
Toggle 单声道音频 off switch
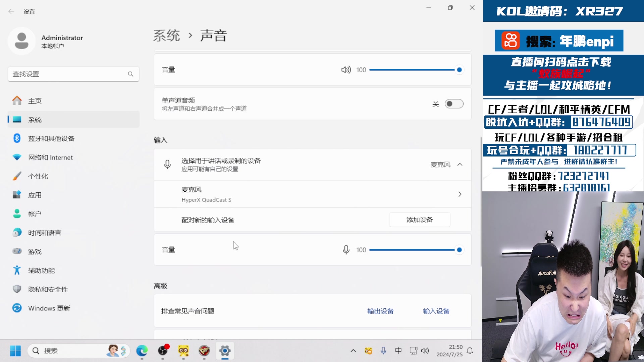tap(454, 104)
